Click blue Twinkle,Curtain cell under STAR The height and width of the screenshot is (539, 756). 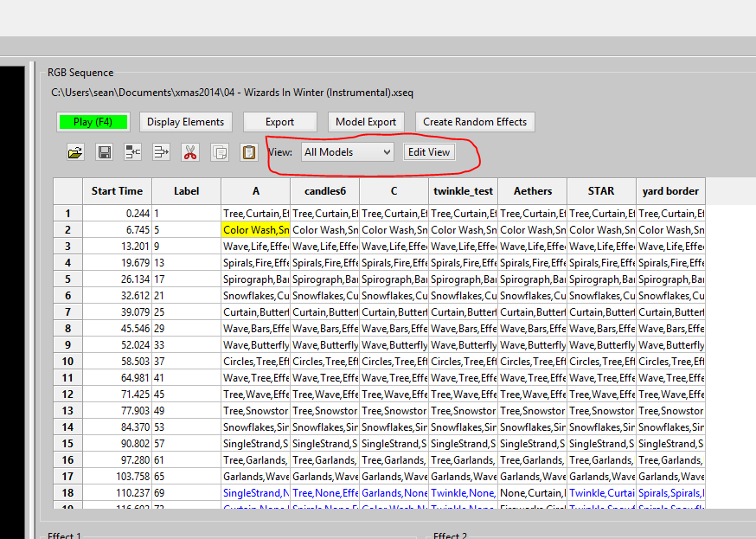point(602,493)
